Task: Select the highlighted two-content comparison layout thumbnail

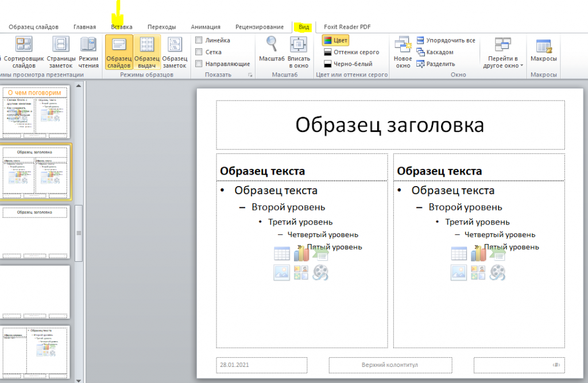Action: click(x=35, y=172)
